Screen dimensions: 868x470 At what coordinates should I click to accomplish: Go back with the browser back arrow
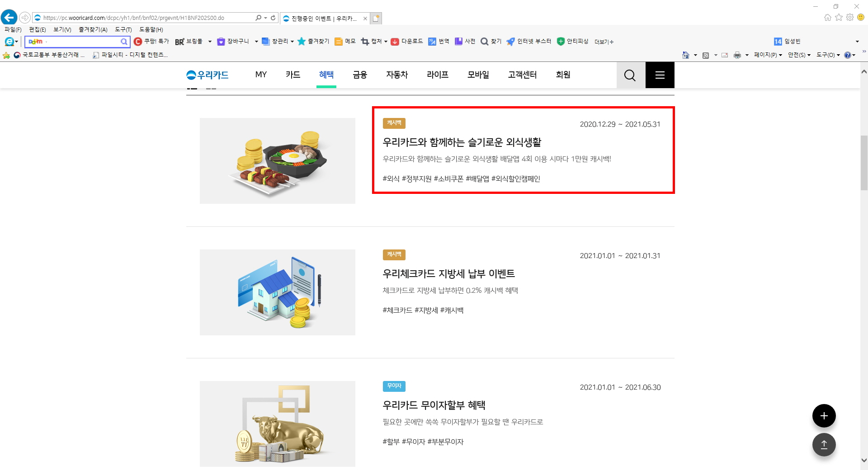point(9,18)
